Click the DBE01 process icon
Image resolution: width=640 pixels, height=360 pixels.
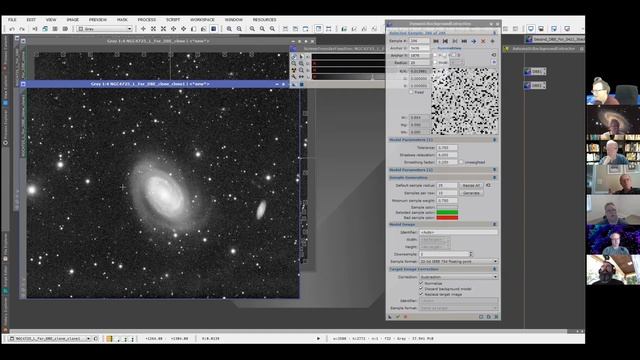pos(535,72)
